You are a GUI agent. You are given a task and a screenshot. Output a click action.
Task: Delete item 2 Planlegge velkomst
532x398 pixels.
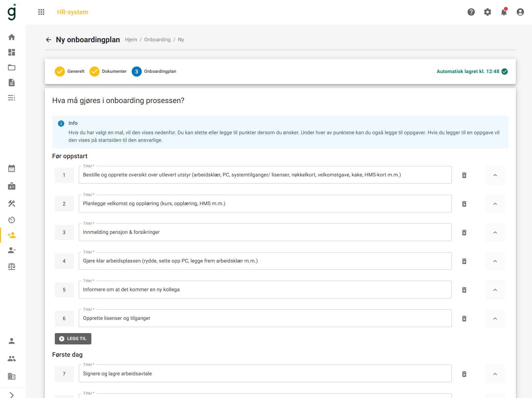[x=464, y=204]
